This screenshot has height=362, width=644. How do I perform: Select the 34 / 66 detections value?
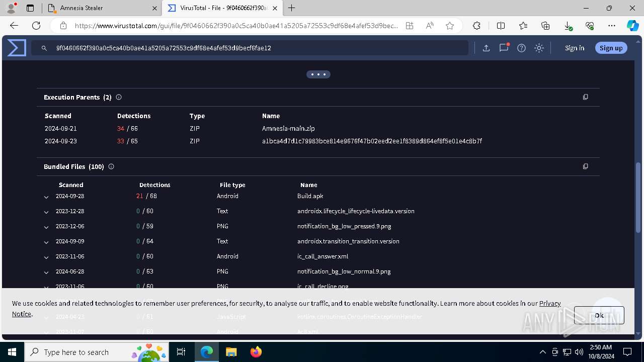pyautogui.click(x=127, y=129)
